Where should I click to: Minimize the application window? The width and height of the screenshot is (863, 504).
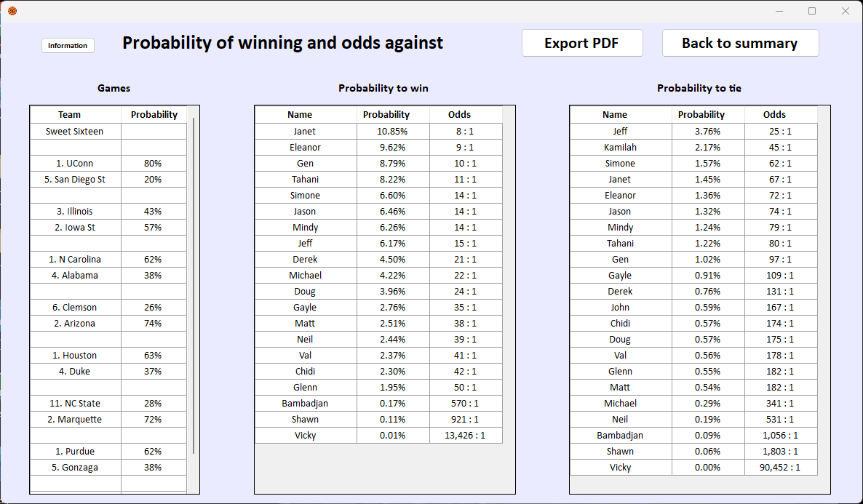pos(779,11)
